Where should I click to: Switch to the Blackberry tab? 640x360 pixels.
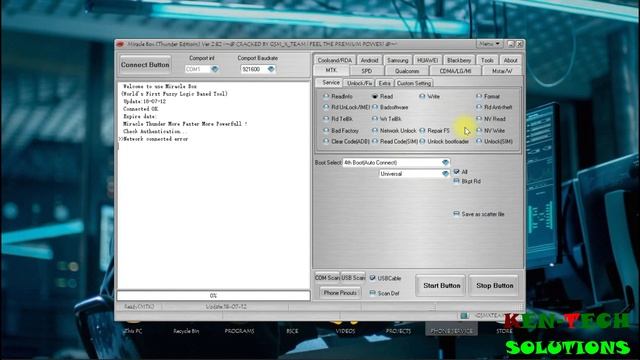tap(459, 60)
